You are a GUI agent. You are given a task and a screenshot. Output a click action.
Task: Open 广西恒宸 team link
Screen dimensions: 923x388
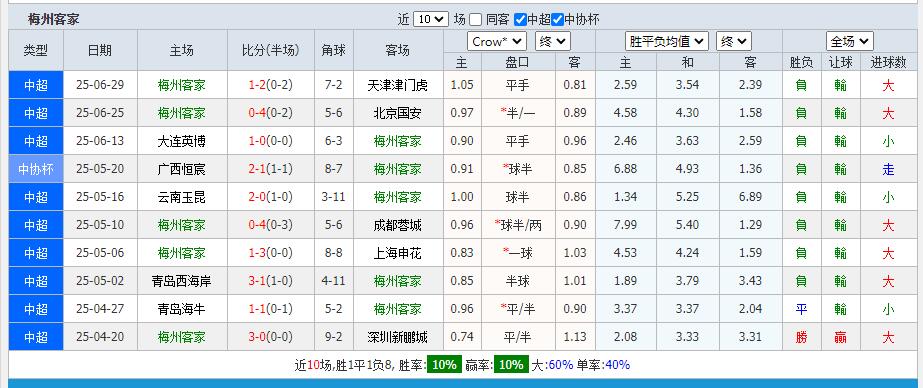(182, 170)
